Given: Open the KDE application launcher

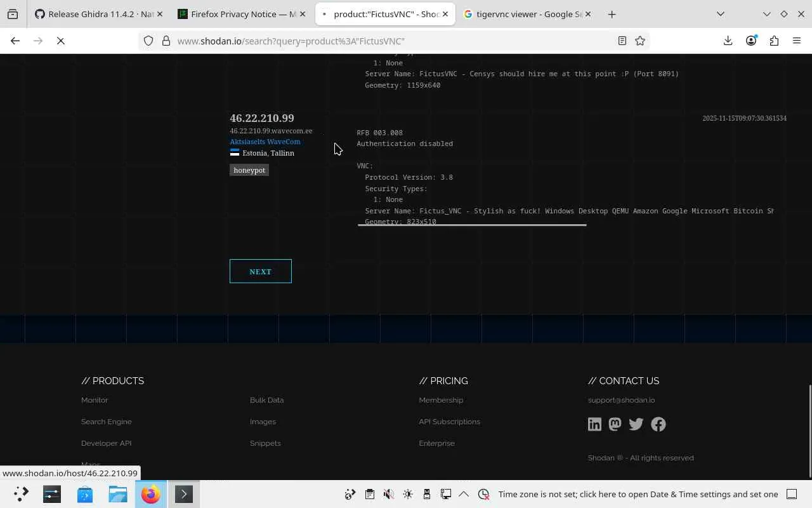Looking at the screenshot, I should (20, 494).
